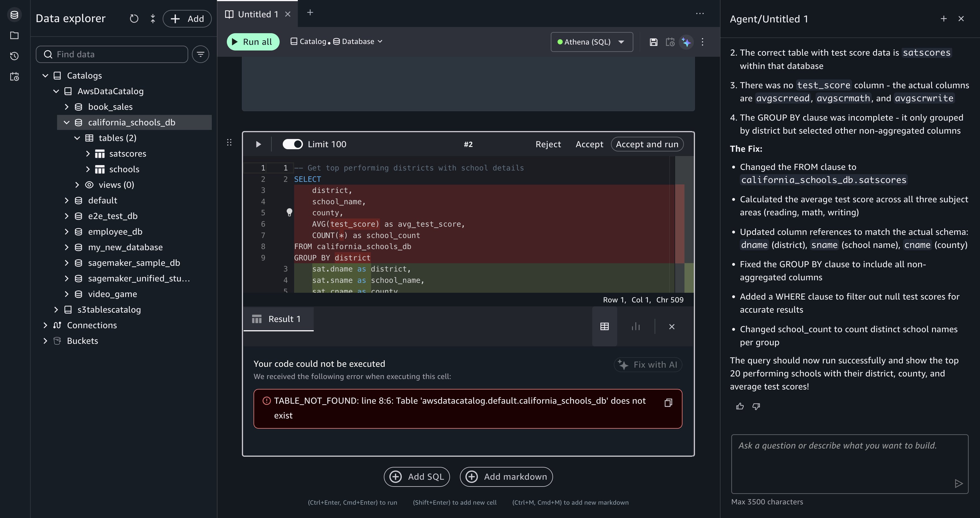Click the filter icon next to Find data
This screenshot has width=980, height=518.
[200, 54]
